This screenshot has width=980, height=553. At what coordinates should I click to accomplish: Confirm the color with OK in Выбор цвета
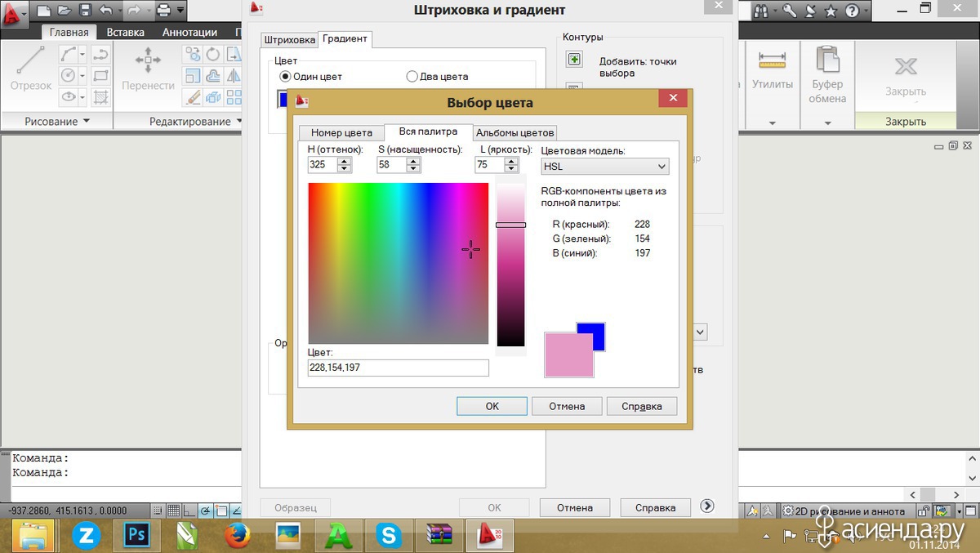pos(492,406)
